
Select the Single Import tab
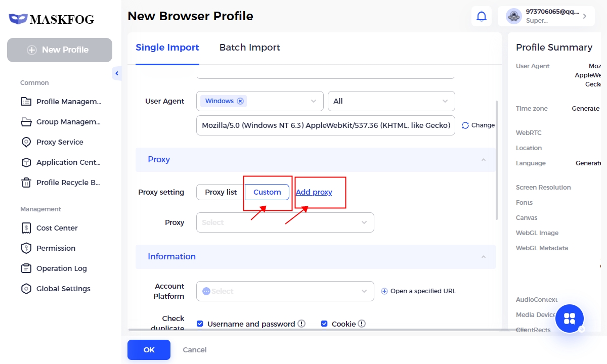click(x=167, y=48)
